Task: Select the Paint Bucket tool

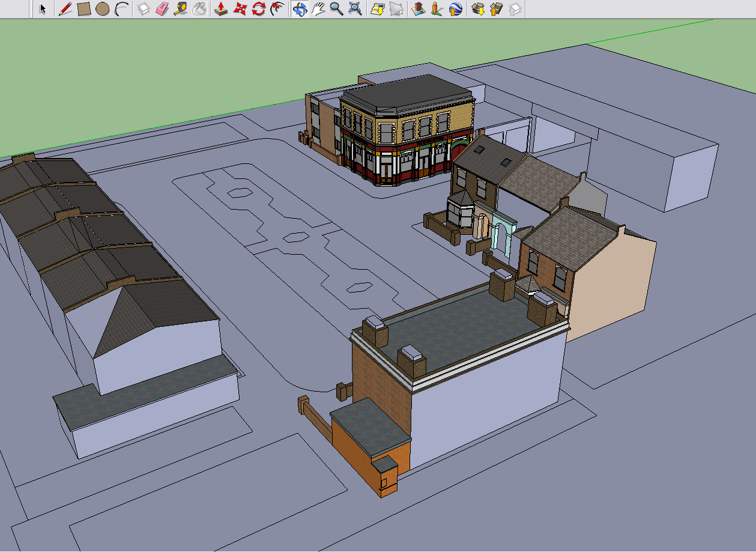Action: coord(199,9)
